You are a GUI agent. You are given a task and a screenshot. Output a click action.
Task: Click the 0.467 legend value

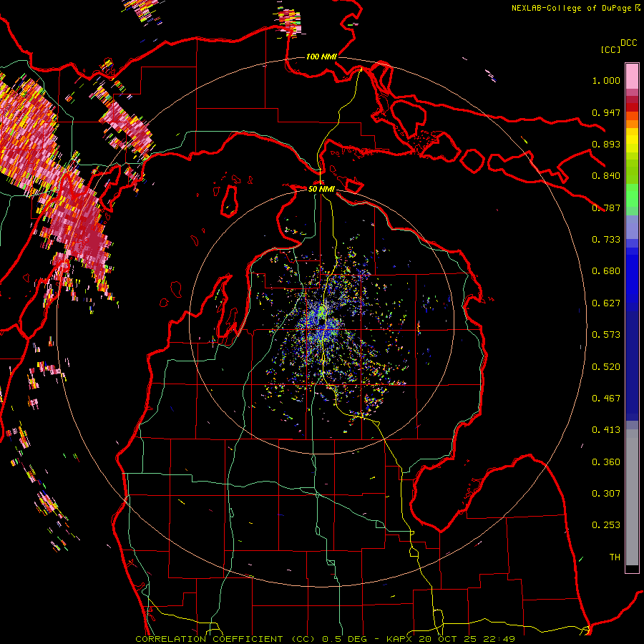(606, 399)
